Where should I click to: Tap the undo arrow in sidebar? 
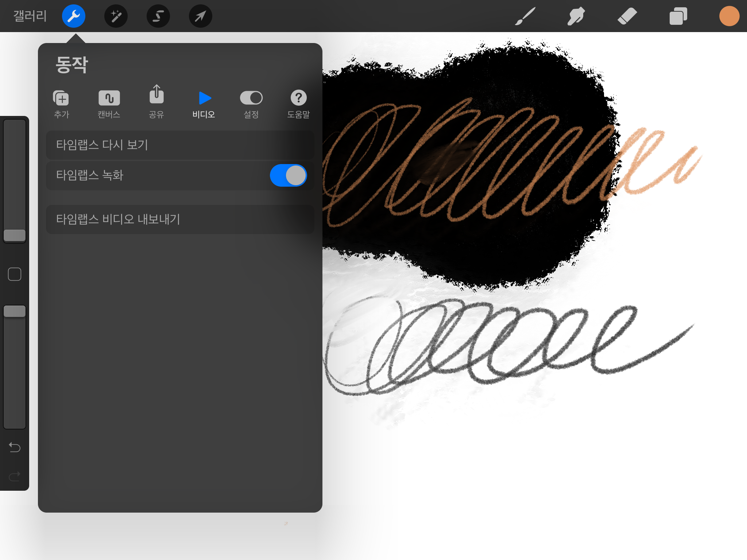point(15,447)
